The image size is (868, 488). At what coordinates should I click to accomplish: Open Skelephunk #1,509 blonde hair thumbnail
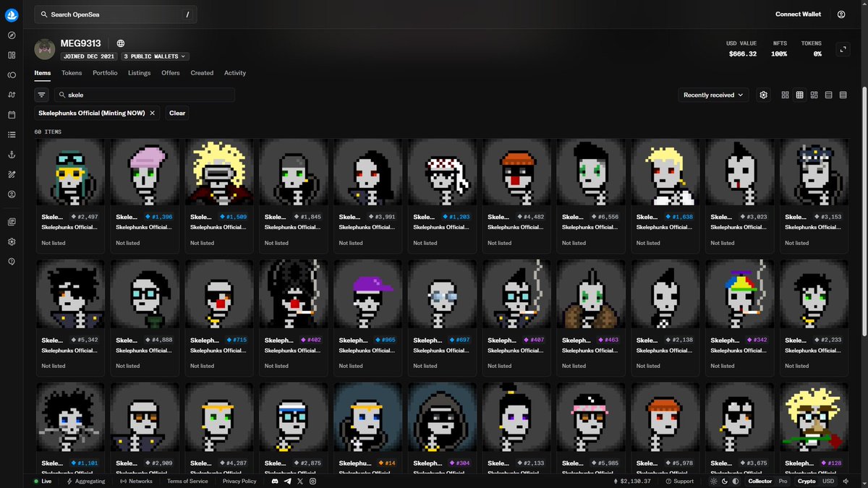[219, 171]
